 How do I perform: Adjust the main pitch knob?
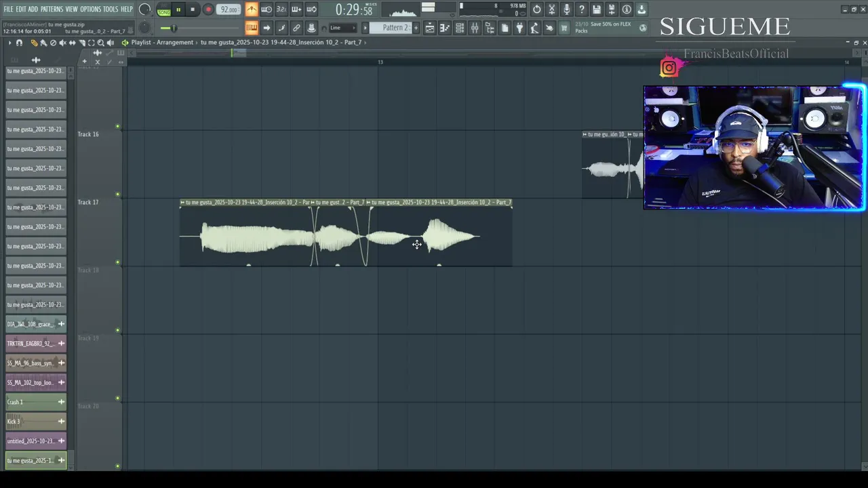click(x=144, y=28)
